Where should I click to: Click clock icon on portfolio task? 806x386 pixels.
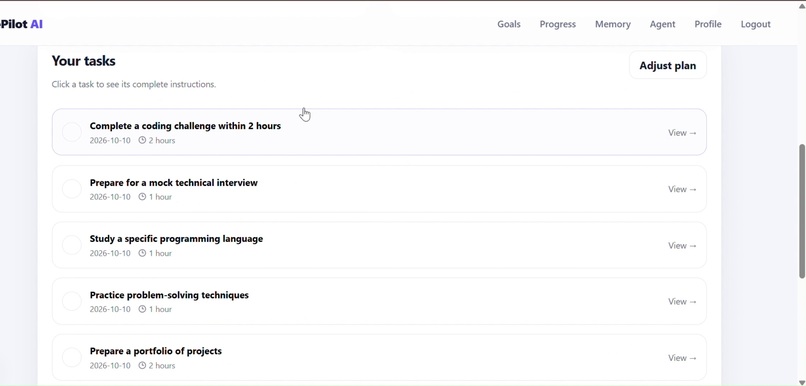[142, 365]
